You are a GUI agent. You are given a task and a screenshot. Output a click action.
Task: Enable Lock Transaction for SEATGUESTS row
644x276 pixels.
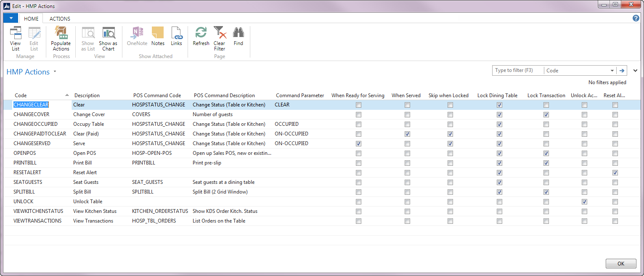[546, 182]
